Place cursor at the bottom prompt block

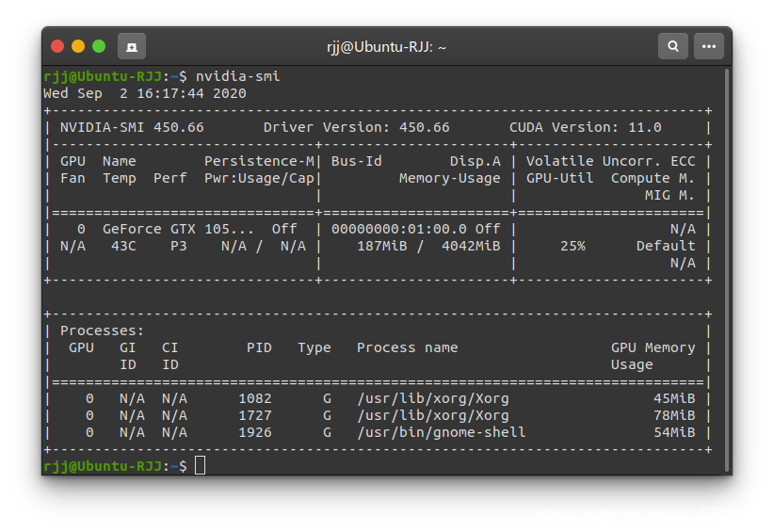200,465
